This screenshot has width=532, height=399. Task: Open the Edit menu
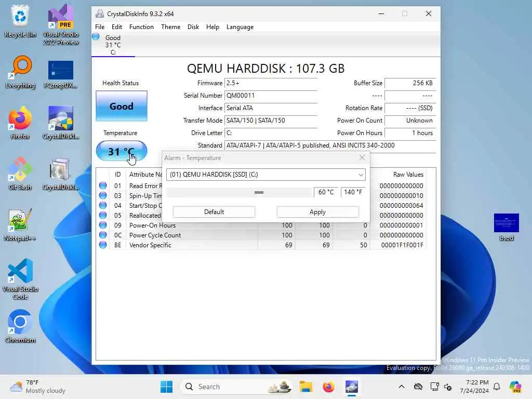pyautogui.click(x=117, y=27)
